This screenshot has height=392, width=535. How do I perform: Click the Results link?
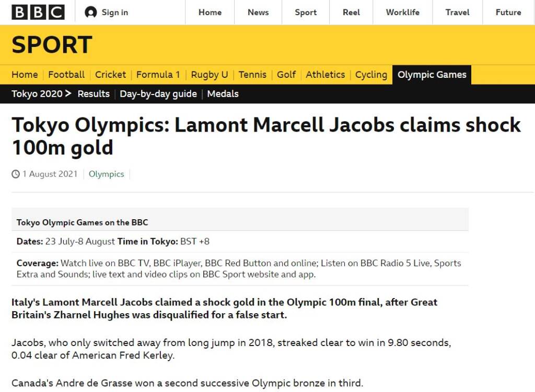coord(94,94)
